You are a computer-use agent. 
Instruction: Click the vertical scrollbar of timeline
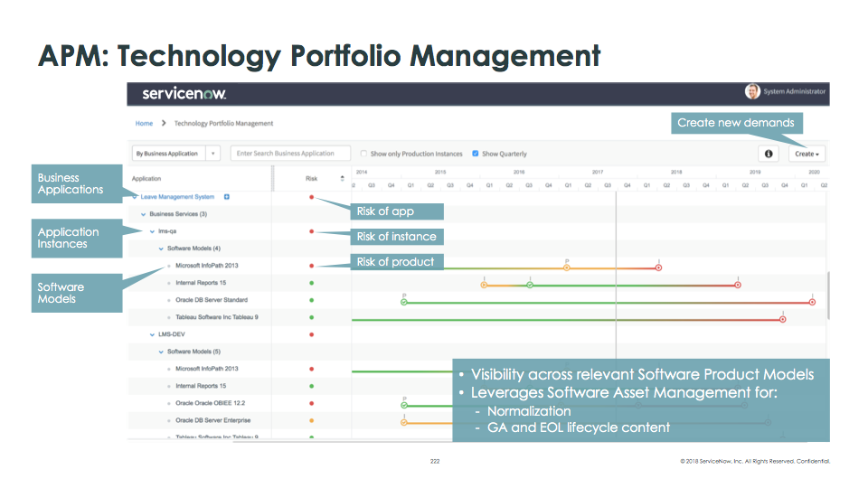tap(828, 296)
